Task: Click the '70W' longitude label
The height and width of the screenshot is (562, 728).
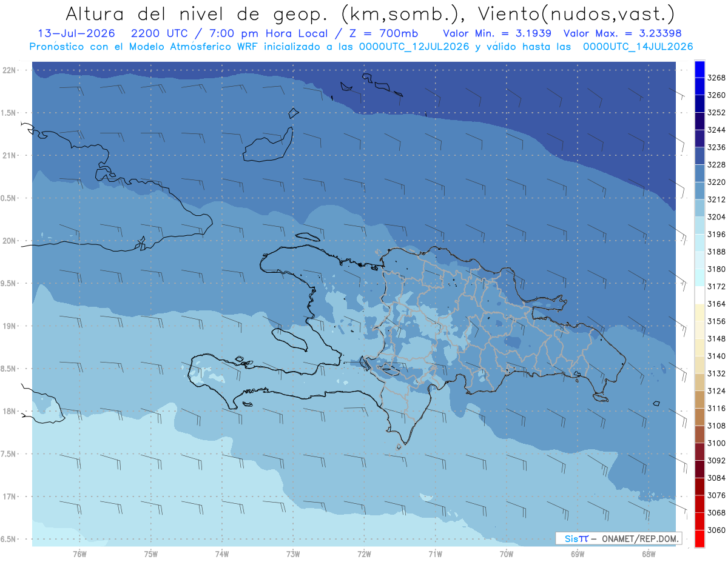Action: coord(507,554)
